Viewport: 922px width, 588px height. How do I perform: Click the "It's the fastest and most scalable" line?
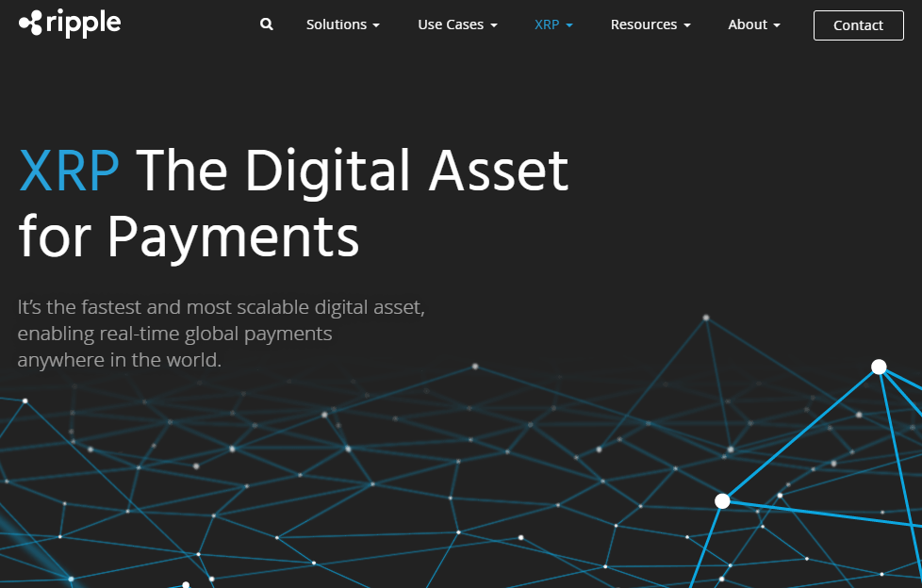pyautogui.click(x=222, y=307)
